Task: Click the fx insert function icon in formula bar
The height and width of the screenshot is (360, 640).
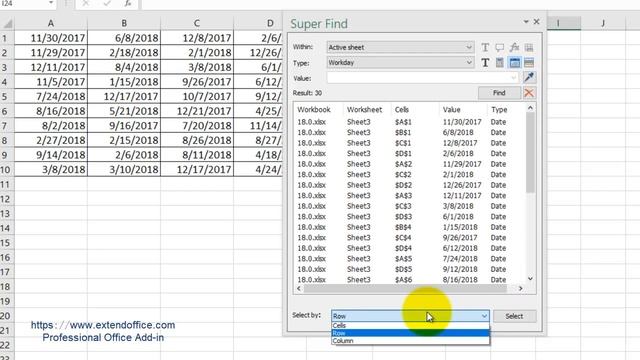Action: (x=128, y=3)
